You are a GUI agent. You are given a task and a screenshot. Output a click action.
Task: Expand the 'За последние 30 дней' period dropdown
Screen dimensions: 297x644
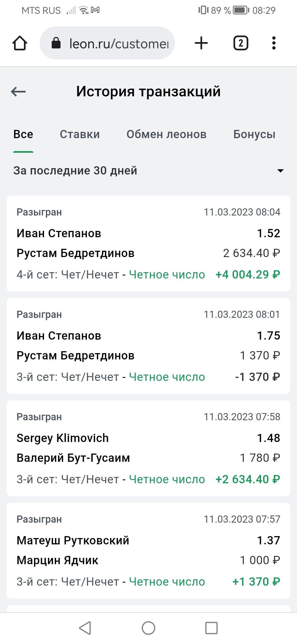[75, 171]
